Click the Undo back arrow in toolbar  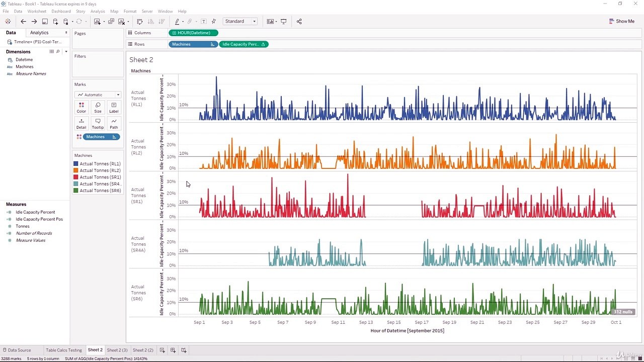23,22
